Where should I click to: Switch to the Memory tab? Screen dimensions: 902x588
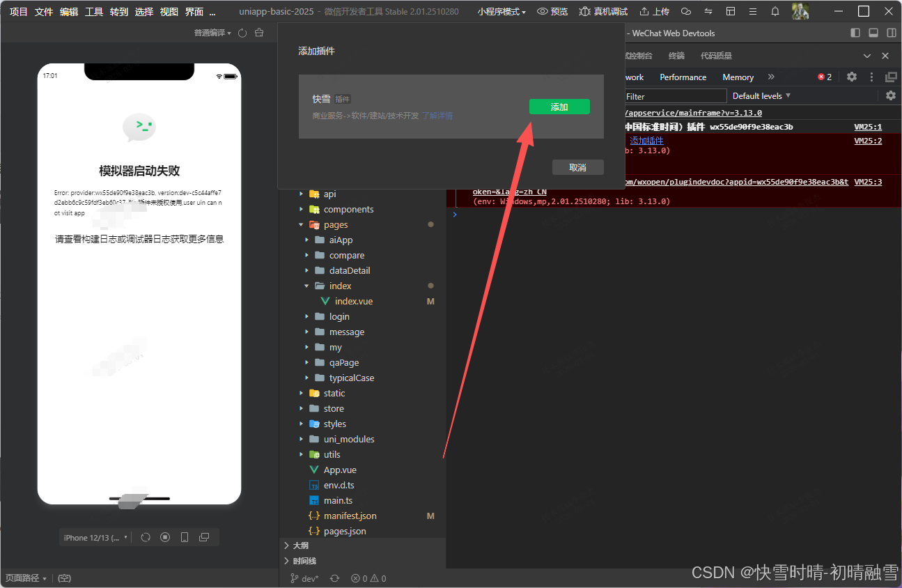click(738, 77)
